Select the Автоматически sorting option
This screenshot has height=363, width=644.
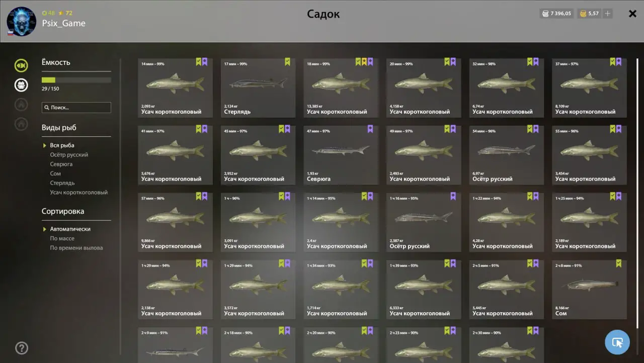(x=70, y=229)
